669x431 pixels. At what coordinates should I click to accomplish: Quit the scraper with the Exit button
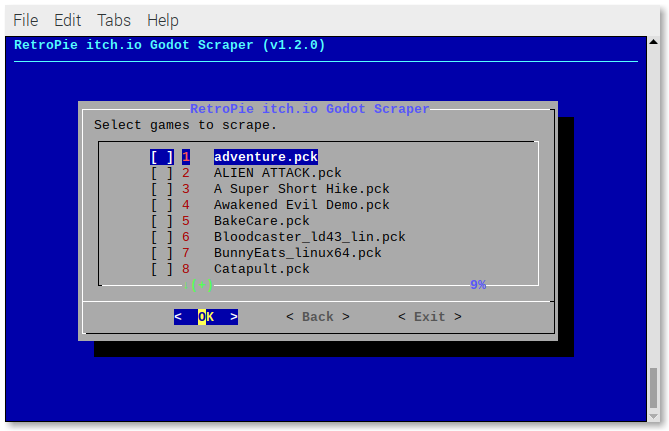pyautogui.click(x=430, y=317)
